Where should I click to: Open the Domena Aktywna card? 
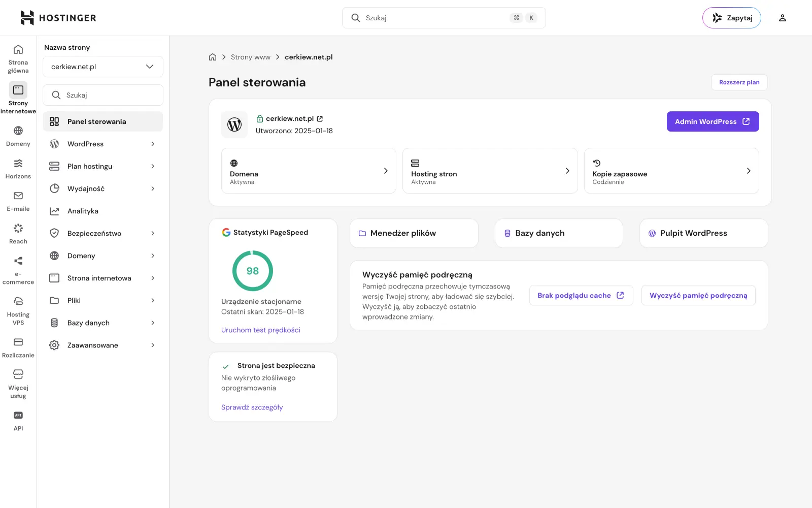[309, 171]
